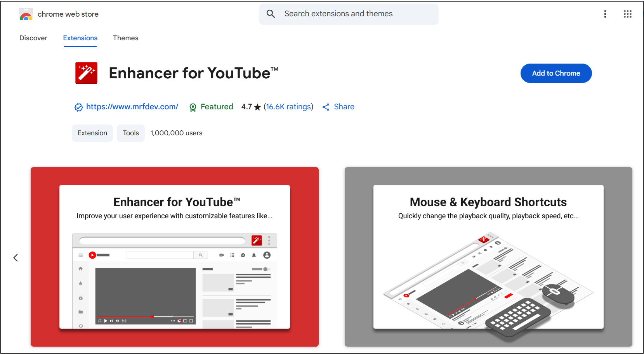Click the Search extensions and themes field

coord(349,14)
